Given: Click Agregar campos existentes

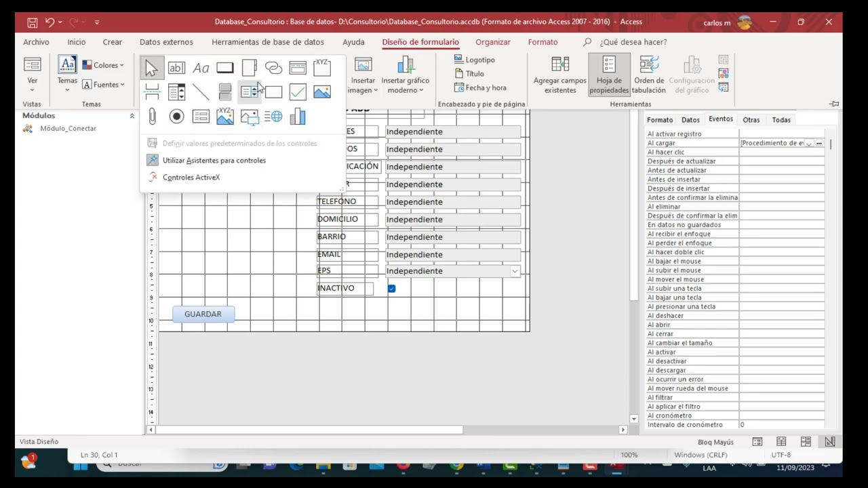Looking at the screenshot, I should coord(560,75).
